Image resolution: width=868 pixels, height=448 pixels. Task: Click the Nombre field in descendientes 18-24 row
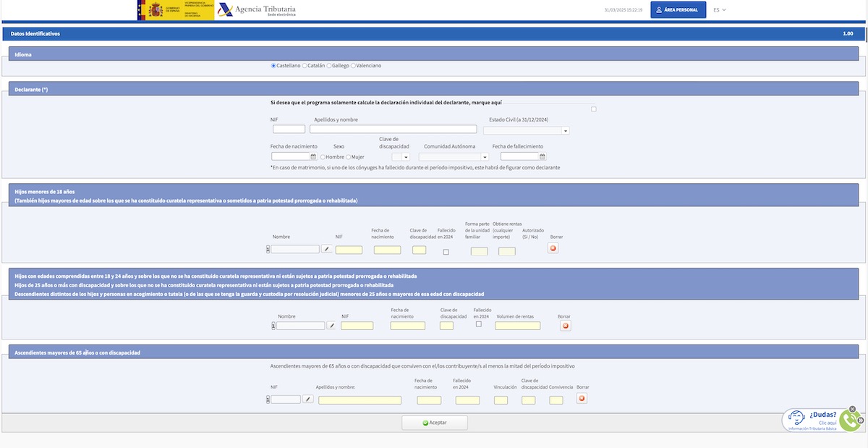[300, 326]
